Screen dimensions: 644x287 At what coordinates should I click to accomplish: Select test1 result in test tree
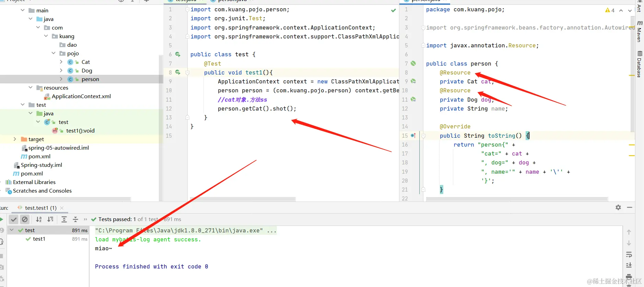pos(39,239)
